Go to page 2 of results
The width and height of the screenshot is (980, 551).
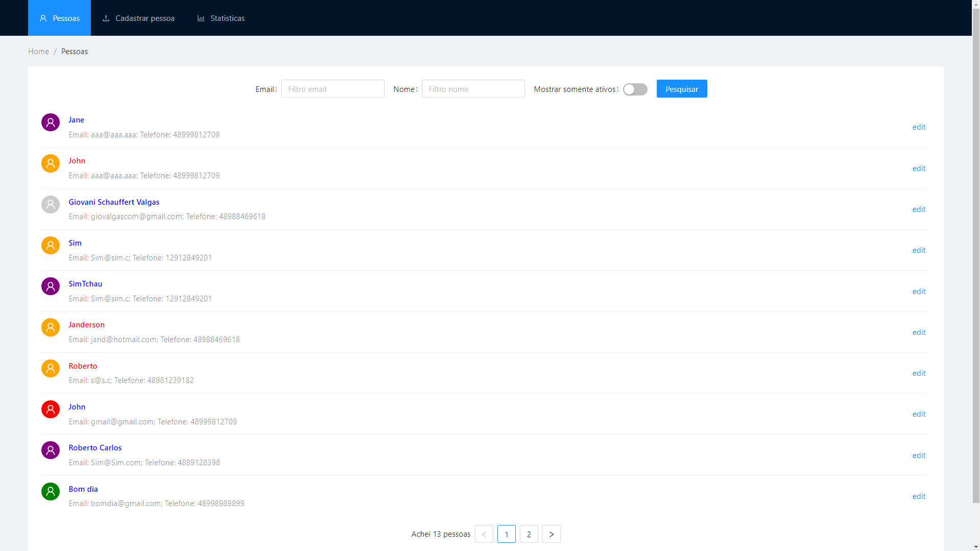[x=529, y=534]
